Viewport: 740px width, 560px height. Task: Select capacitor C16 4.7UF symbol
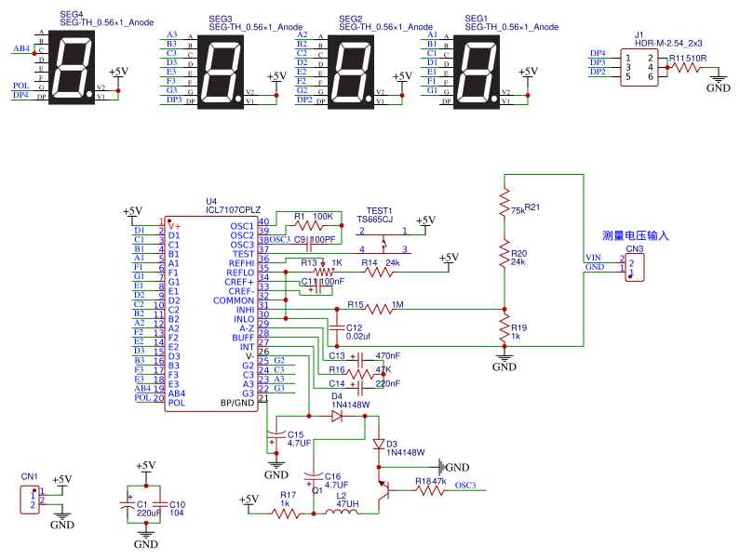[314, 478]
